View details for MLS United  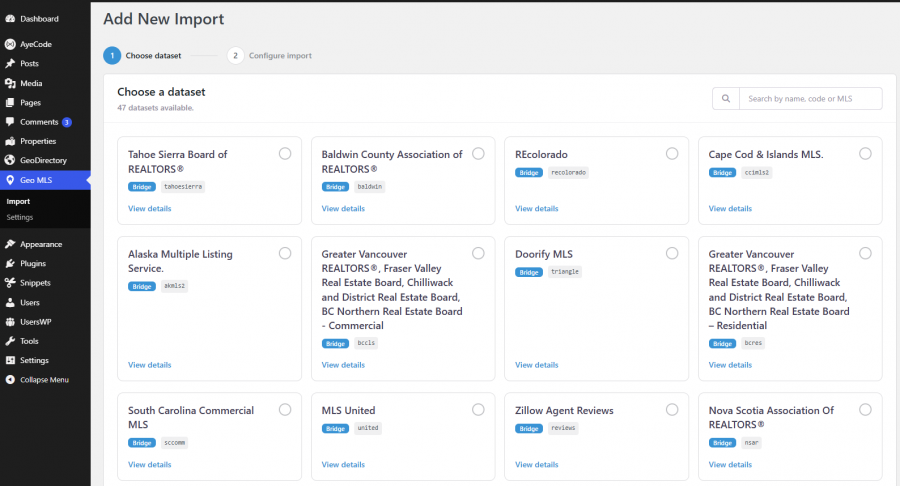pyautogui.click(x=343, y=465)
